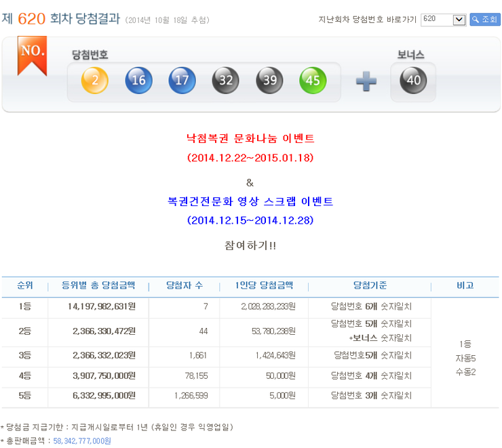Open the draw round 620 dropdown
Viewport: 502px width, 448px height.
click(x=444, y=20)
